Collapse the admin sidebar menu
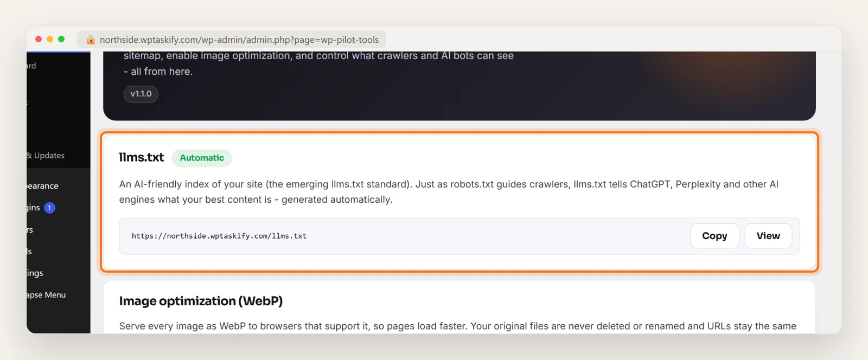 (x=47, y=295)
